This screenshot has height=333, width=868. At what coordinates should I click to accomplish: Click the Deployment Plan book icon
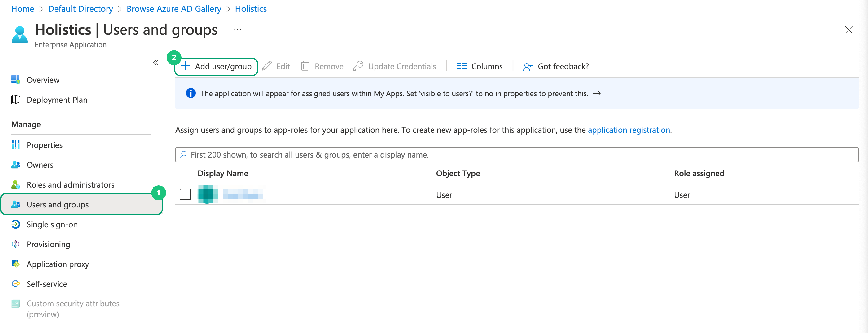click(x=15, y=100)
